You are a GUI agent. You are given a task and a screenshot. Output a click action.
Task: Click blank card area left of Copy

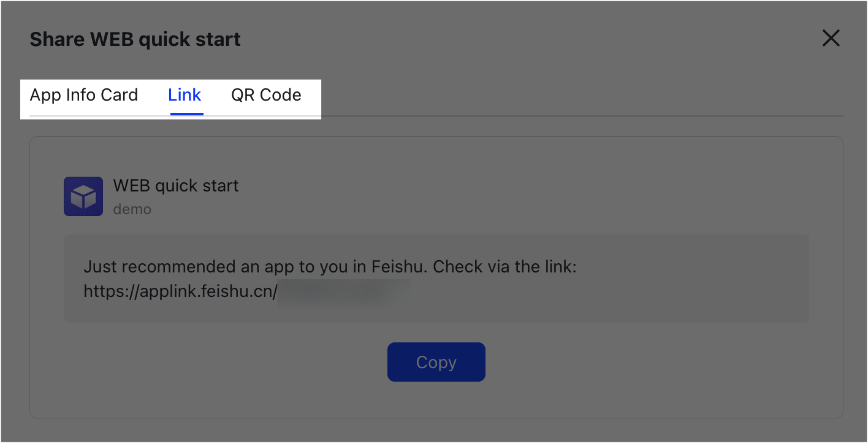pyautogui.click(x=215, y=362)
